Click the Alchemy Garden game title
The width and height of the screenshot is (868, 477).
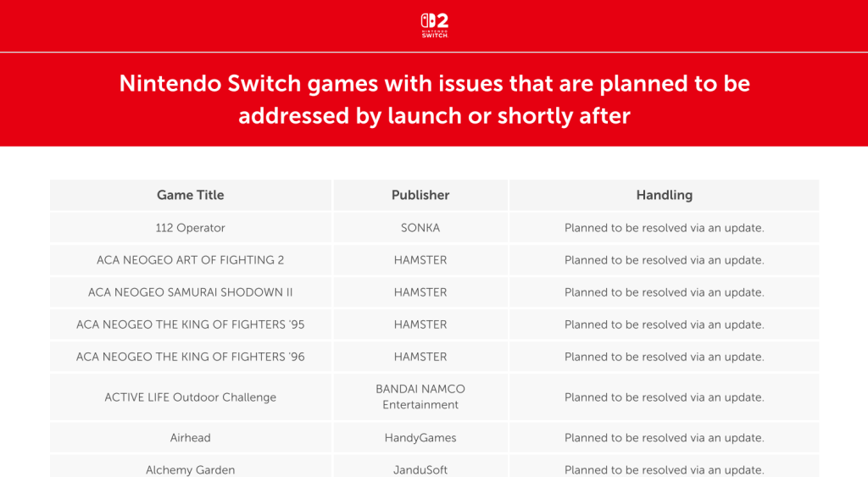click(x=191, y=470)
